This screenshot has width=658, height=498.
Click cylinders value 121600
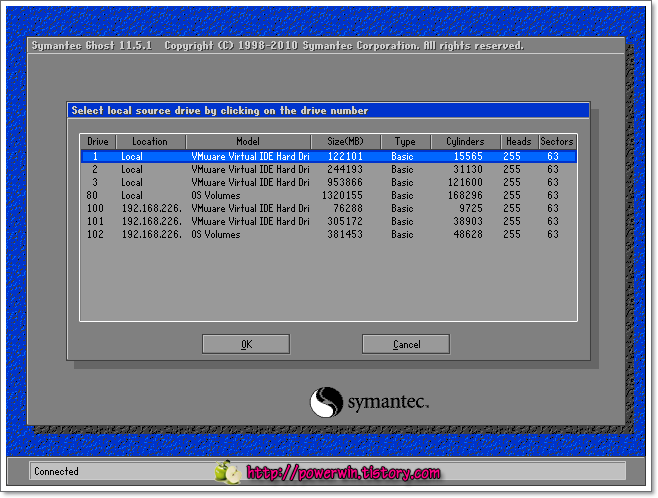(465, 183)
